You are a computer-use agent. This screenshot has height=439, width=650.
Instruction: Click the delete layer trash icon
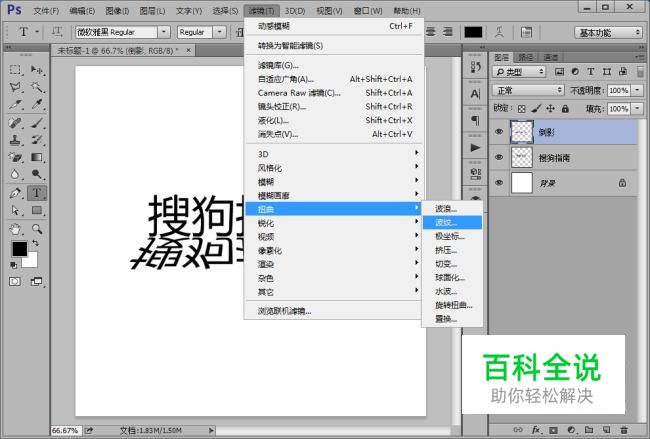point(623,430)
